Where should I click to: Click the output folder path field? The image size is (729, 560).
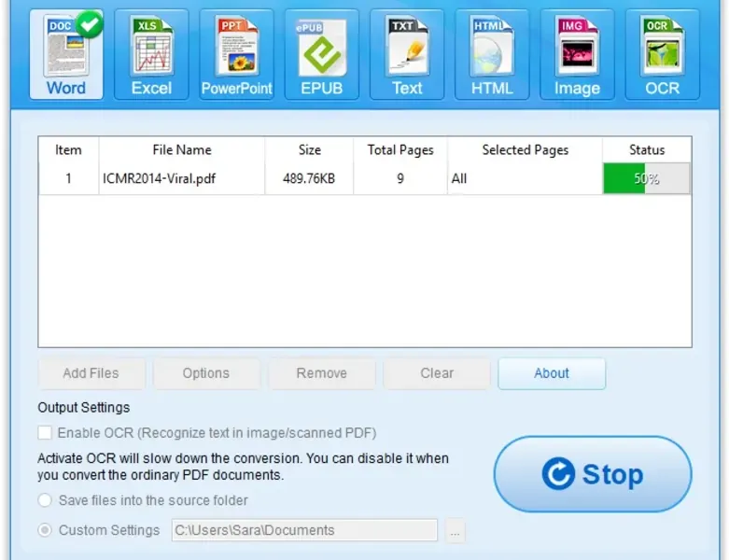point(304,530)
